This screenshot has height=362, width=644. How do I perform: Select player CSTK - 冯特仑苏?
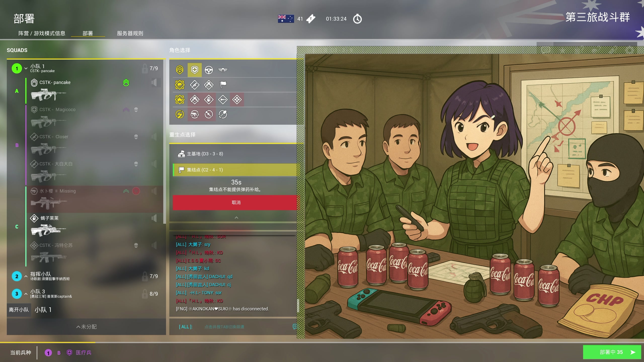pyautogui.click(x=56, y=245)
